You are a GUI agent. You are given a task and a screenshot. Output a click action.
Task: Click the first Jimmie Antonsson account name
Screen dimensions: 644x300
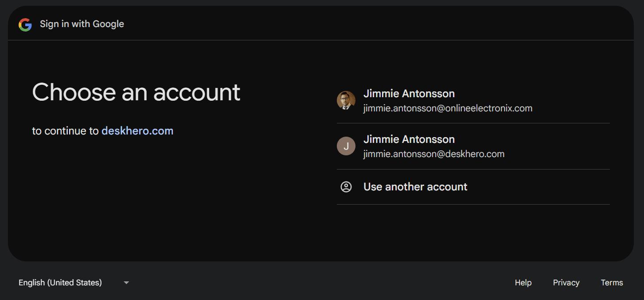(x=409, y=94)
